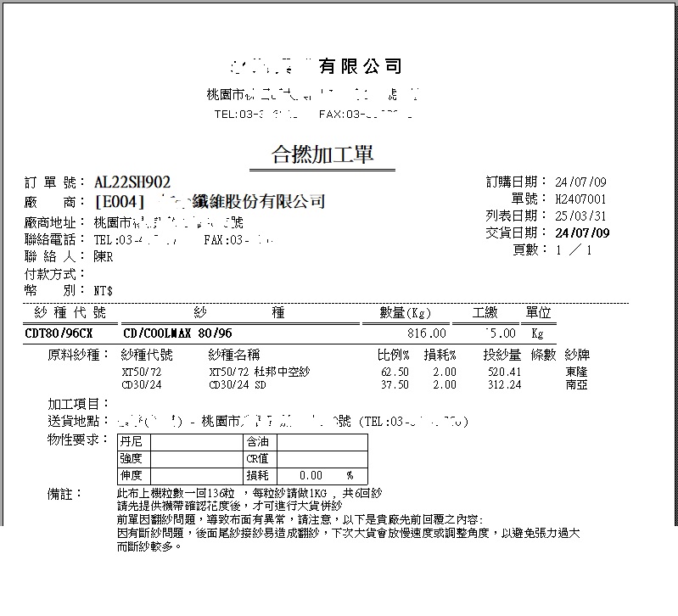Click the document title 合撚加工單
This screenshot has height=616, width=678.
(x=322, y=154)
